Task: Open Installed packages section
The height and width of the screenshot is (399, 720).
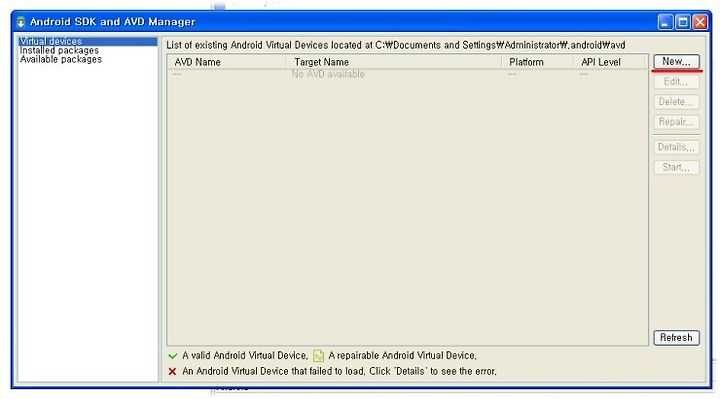Action: (59, 51)
